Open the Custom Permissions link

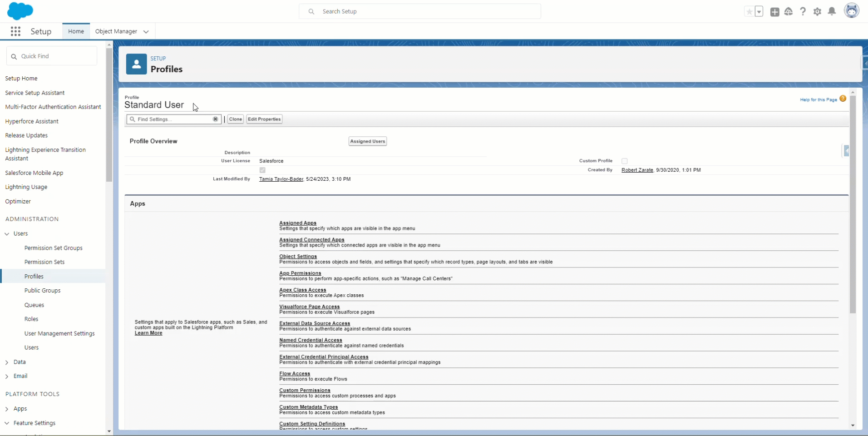click(305, 391)
